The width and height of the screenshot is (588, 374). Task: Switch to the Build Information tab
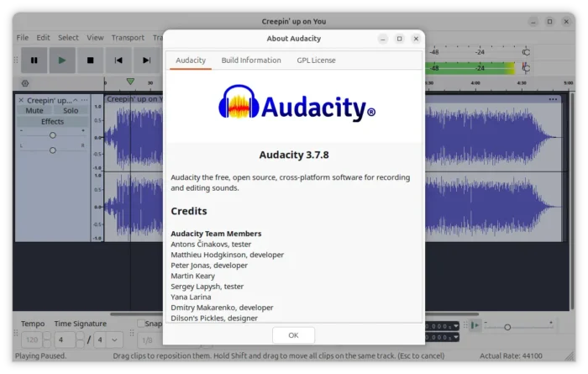tap(251, 60)
